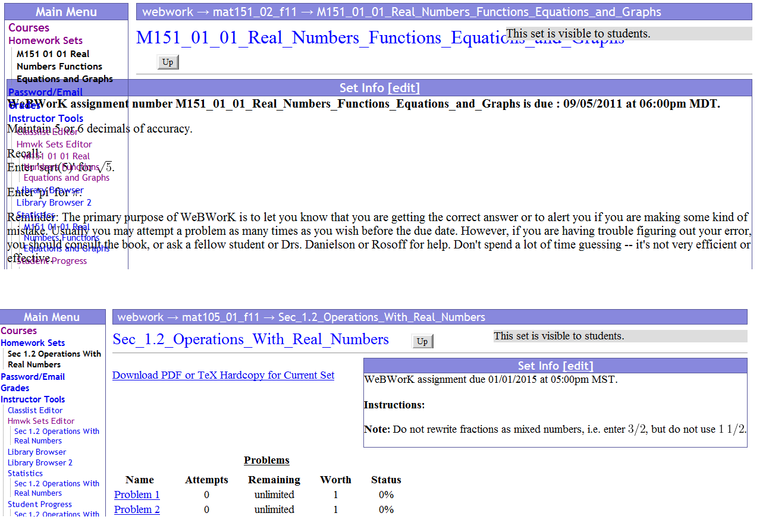The height and width of the screenshot is (532, 766).
Task: Open Courses in the mat151 page sidebar
Action: [29, 28]
